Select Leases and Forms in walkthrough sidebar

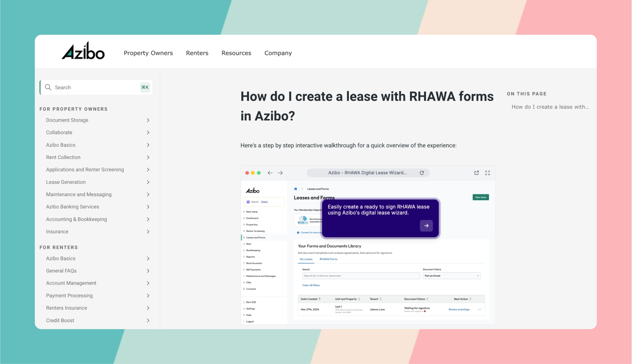coord(256,237)
